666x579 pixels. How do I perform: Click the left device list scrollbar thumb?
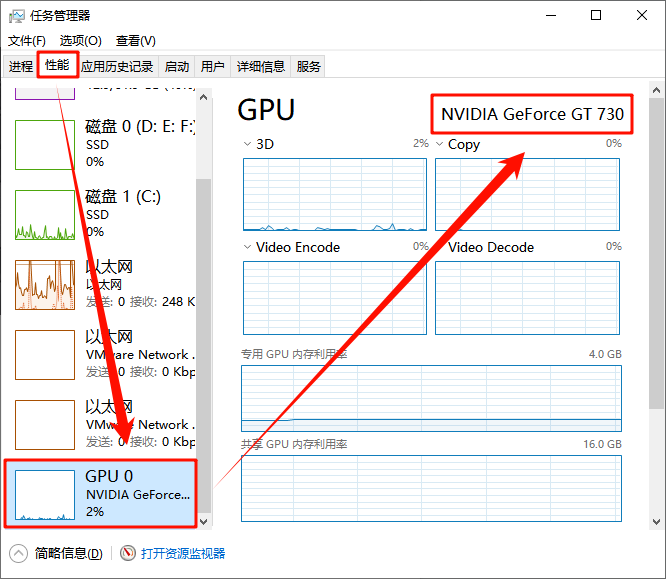(x=203, y=346)
